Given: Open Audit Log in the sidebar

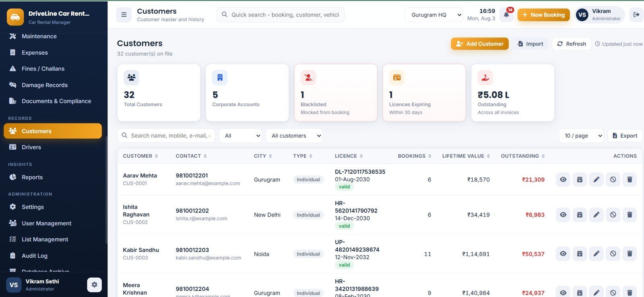Looking at the screenshot, I should click(x=53, y=256).
